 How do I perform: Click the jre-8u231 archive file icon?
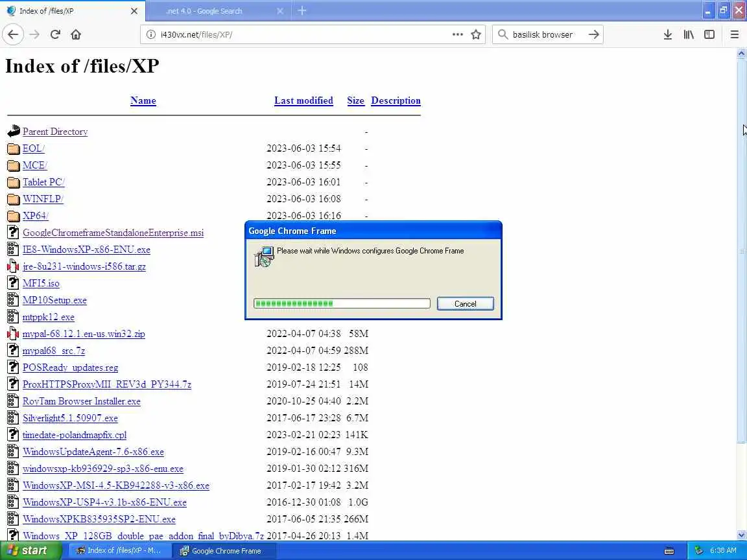(14, 266)
